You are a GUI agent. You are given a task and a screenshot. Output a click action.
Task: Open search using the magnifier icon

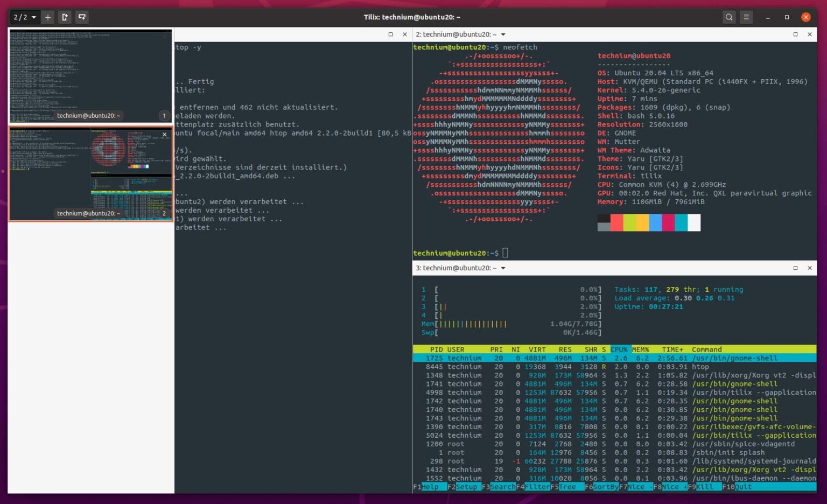tap(728, 17)
